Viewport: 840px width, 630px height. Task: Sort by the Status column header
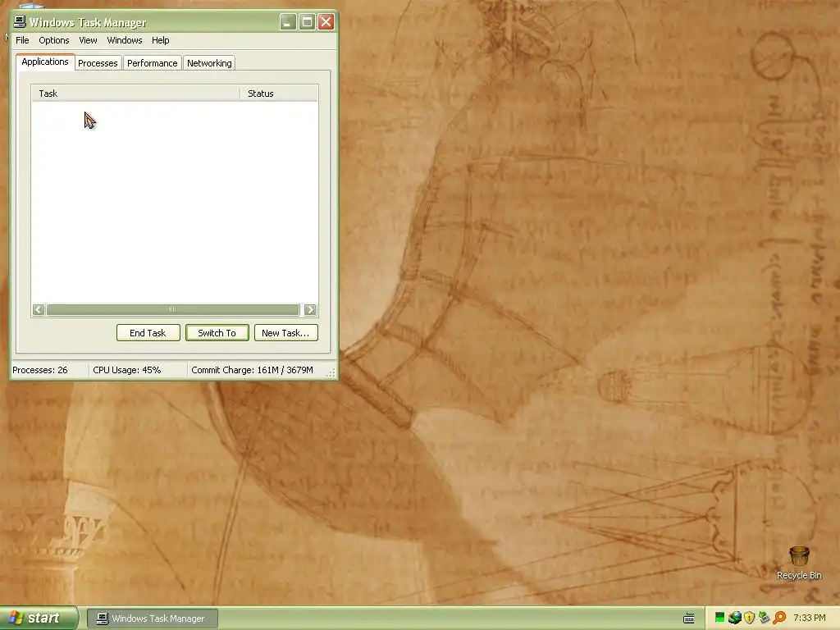(279, 94)
